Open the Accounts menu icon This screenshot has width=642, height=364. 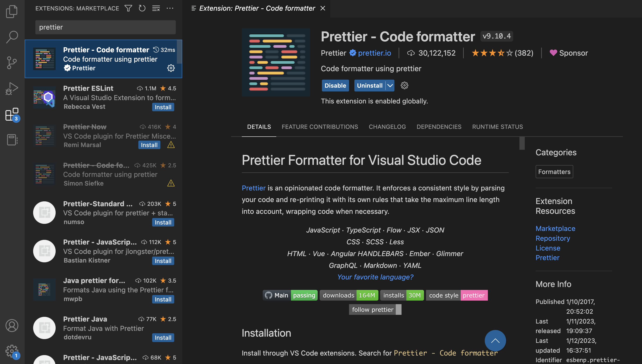pyautogui.click(x=12, y=325)
